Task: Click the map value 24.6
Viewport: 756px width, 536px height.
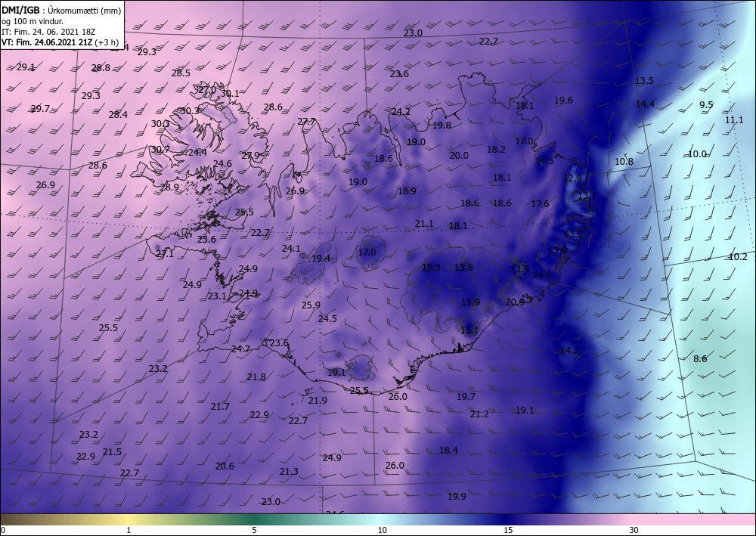Action: point(222,164)
